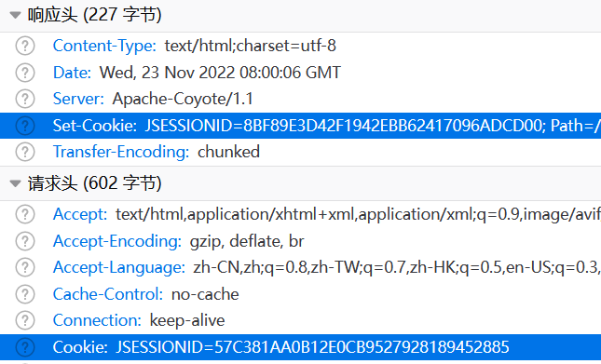Select the Accept-Encoding header name
This screenshot has width=601, height=364.
[117, 241]
